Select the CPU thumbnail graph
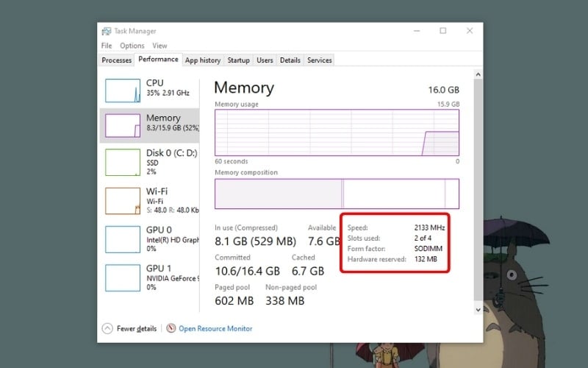Screen dimensions: 588x368 click(123, 91)
